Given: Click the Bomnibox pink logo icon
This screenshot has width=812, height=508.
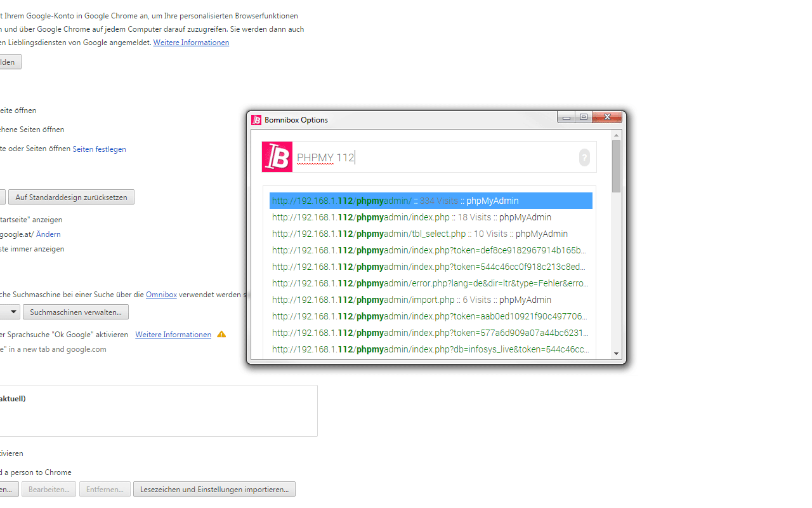Looking at the screenshot, I should (277, 157).
